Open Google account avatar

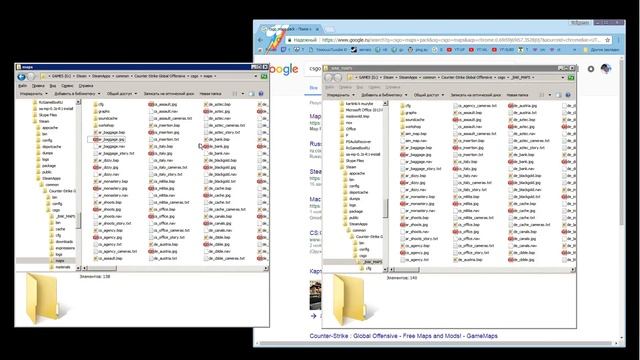click(606, 69)
